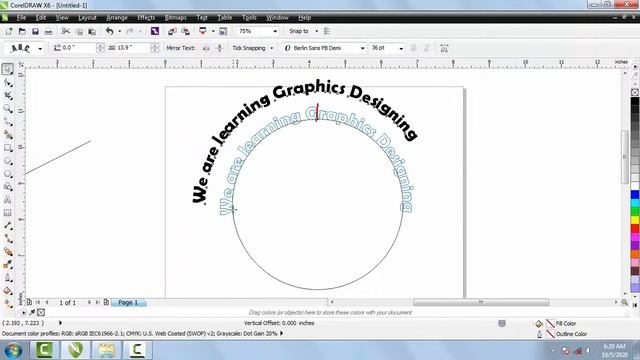Viewport: 640px width, 360px height.
Task: Select the Freehand tool
Action: [8, 122]
